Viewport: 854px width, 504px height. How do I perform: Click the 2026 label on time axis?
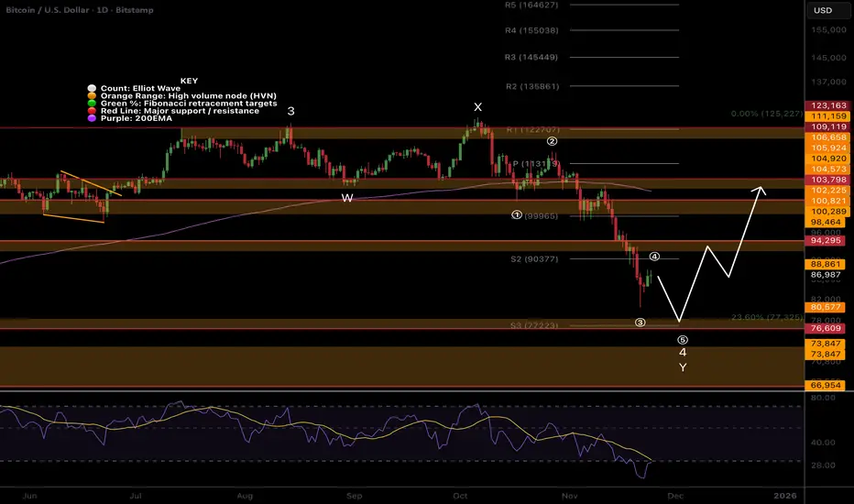[x=785, y=496]
